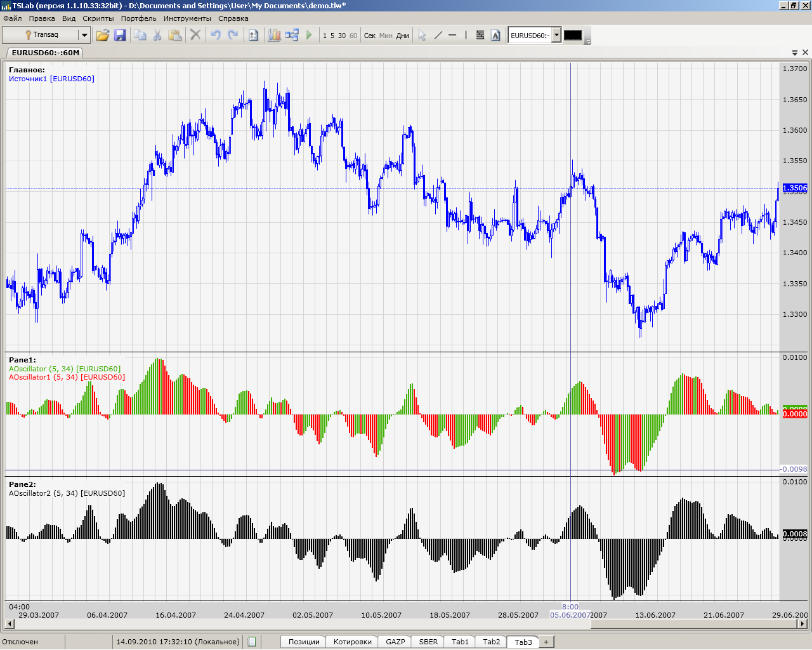Screen dimensions: 812x650
Task: Toggle the 30 interval button
Action: [x=342, y=36]
